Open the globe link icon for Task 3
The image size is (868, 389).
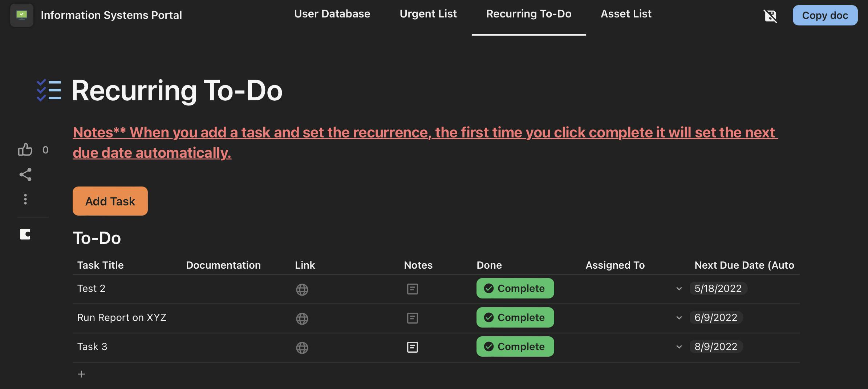click(x=302, y=348)
